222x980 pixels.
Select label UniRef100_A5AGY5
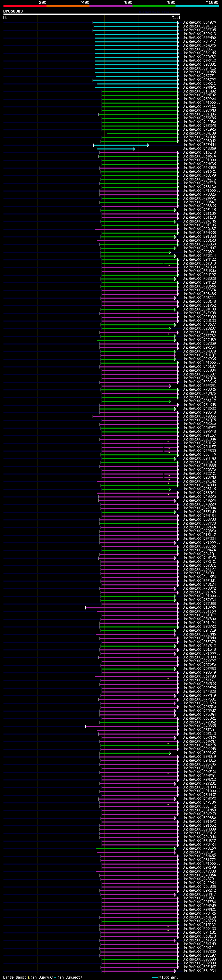(199, 45)
